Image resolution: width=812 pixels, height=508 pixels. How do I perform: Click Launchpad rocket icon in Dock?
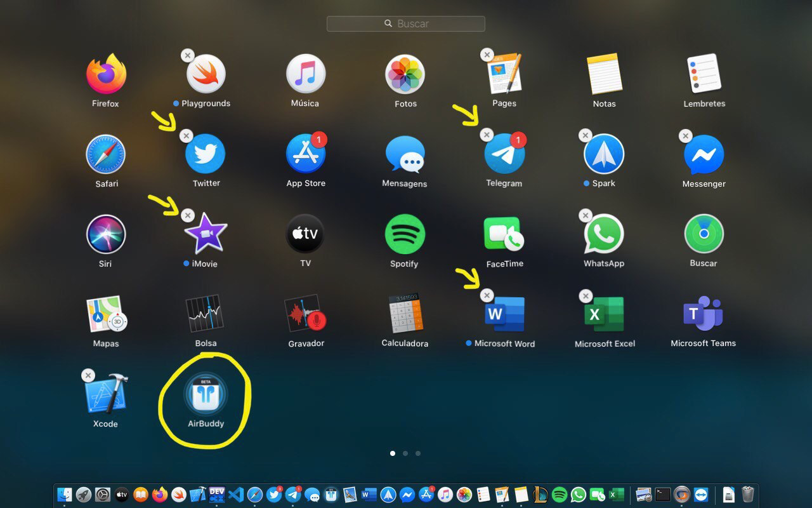coord(84,494)
